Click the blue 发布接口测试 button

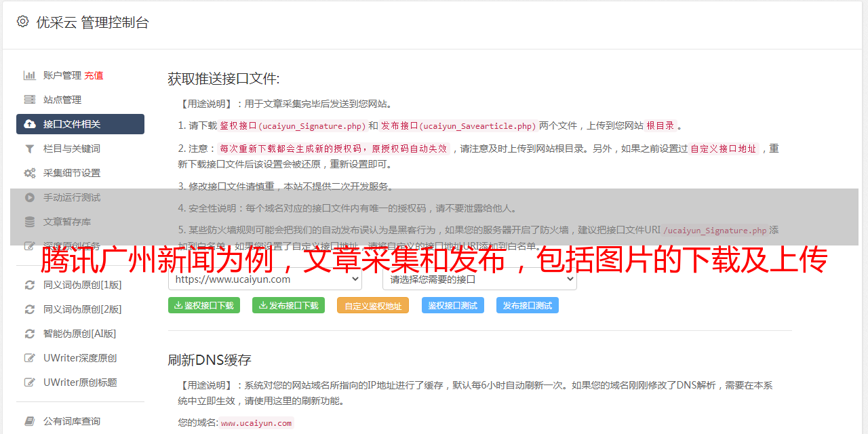coord(528,305)
